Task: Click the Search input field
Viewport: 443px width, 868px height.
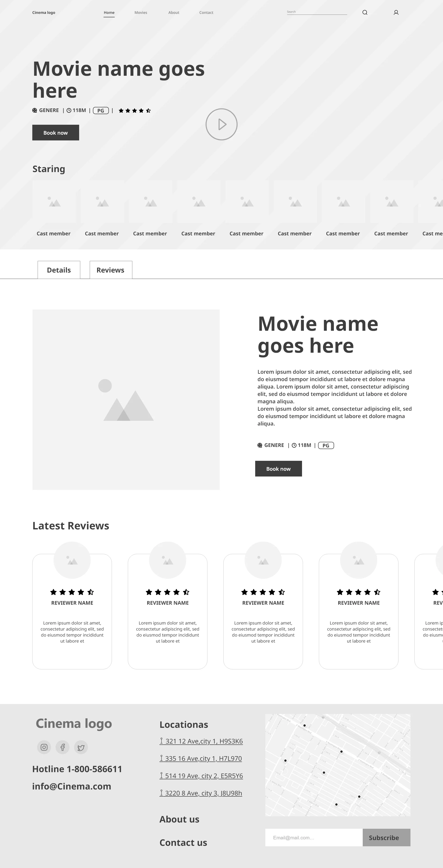Action: click(x=317, y=12)
